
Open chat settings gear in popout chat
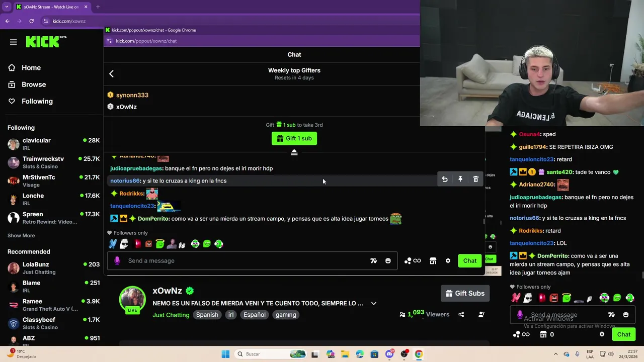tap(448, 260)
